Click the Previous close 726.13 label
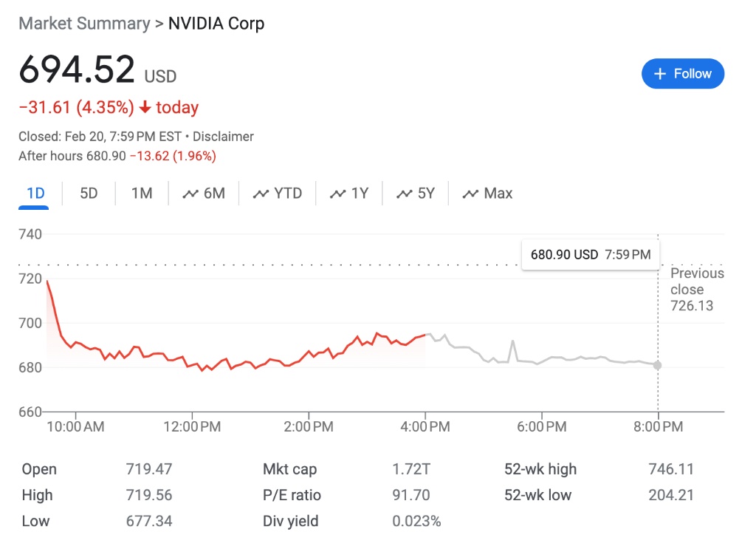The width and height of the screenshot is (756, 549). [x=696, y=290]
